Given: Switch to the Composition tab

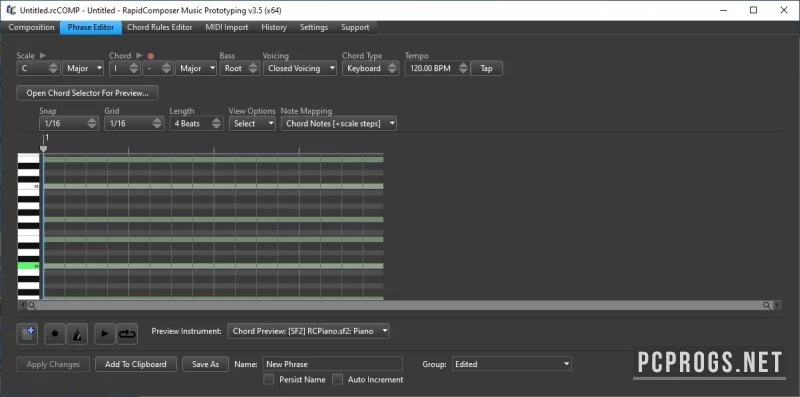Looking at the screenshot, I should click(x=31, y=28).
